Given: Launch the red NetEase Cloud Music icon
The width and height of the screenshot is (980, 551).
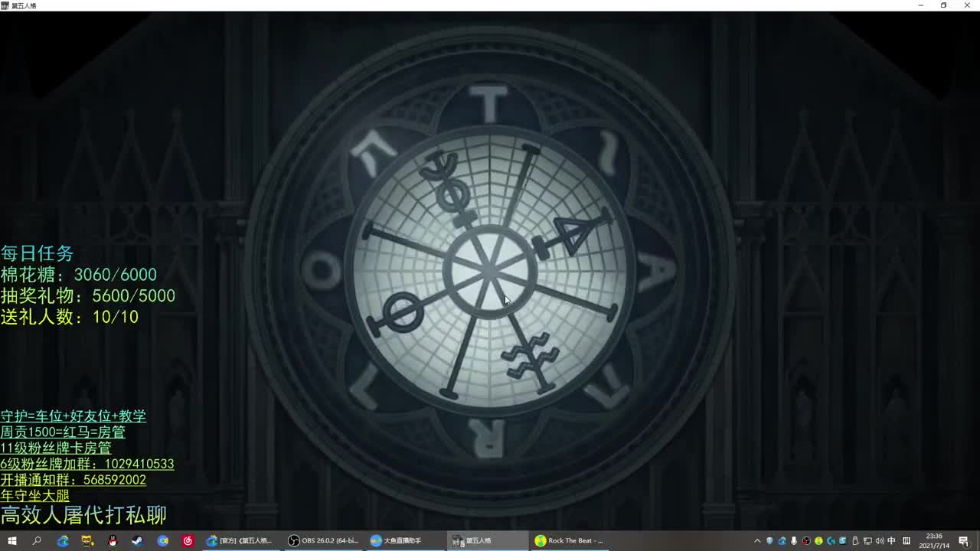Looking at the screenshot, I should (188, 541).
